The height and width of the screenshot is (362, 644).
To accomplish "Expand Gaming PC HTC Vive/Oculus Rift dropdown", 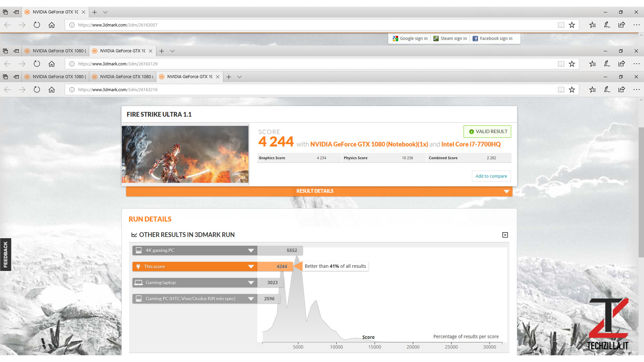I will click(x=251, y=299).
